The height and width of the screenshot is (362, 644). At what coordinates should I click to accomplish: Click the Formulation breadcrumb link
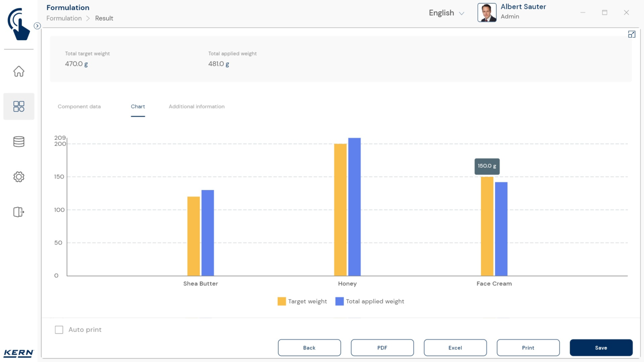click(x=64, y=18)
